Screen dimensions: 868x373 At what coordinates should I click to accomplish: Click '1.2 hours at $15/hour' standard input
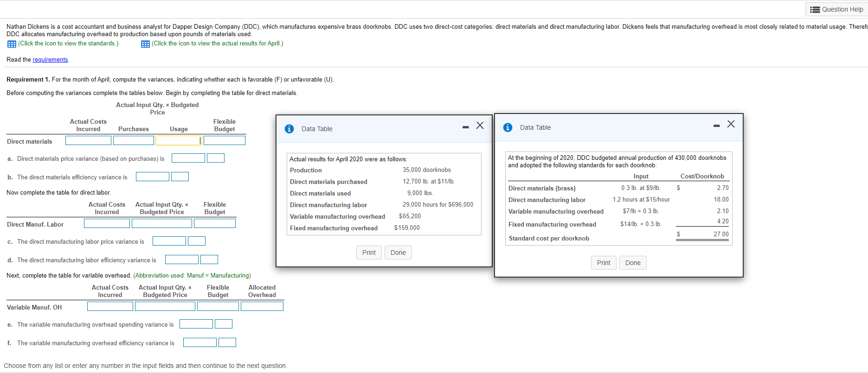coord(641,200)
